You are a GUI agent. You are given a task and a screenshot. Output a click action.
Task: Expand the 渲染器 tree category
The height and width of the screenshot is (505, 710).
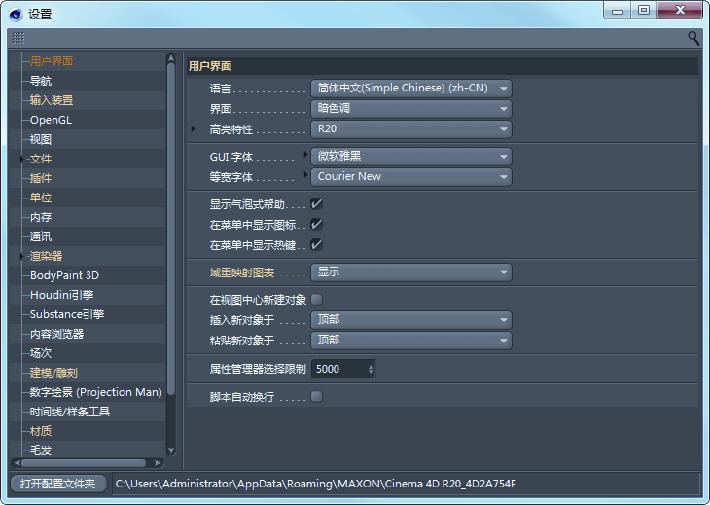click(x=22, y=256)
